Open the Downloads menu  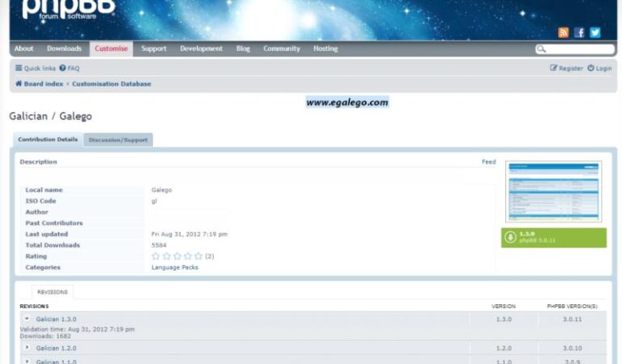tap(64, 49)
